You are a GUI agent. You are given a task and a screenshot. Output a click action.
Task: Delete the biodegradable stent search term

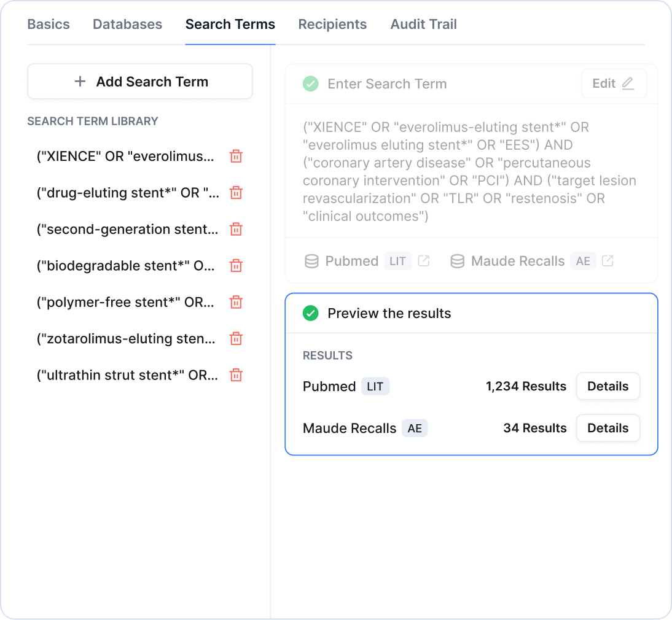coord(236,265)
